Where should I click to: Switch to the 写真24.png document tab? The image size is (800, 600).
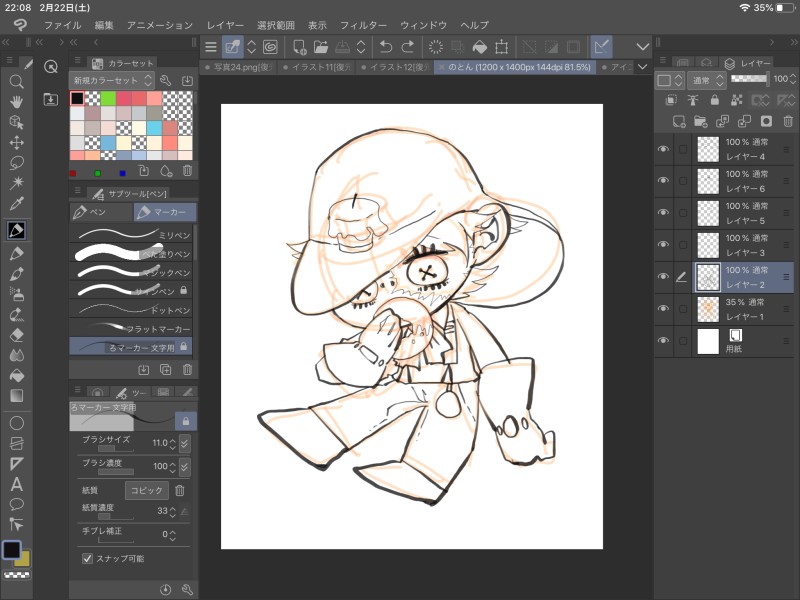[238, 67]
